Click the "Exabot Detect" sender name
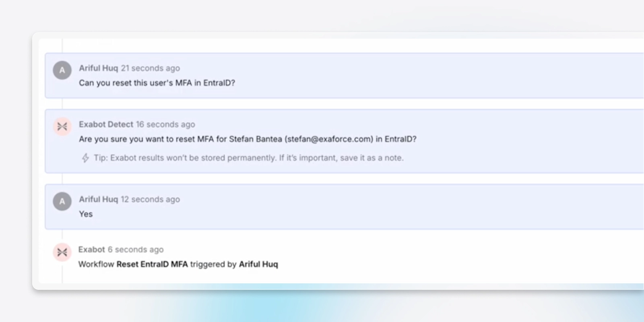This screenshot has height=322, width=644. tap(106, 124)
